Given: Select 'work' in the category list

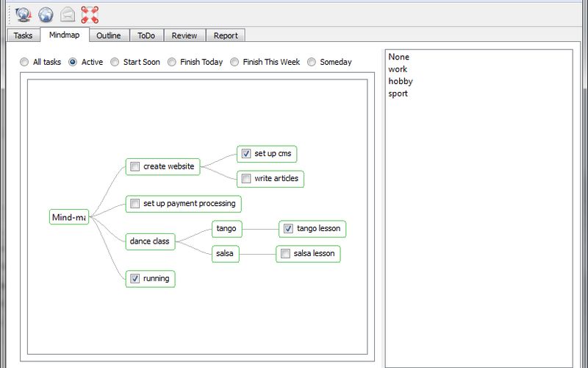Looking at the screenshot, I should coord(398,69).
